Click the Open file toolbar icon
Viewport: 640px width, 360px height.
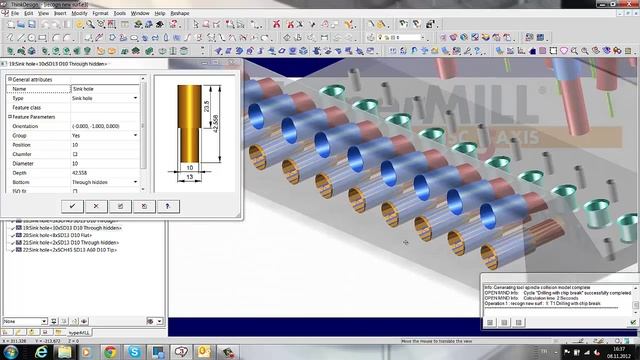21,24
